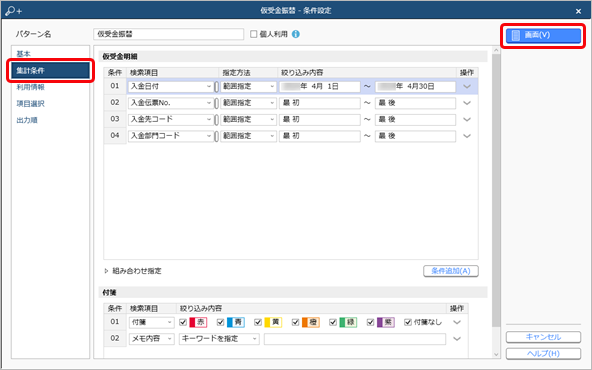The width and height of the screenshot is (592, 370).
Task: Click the start date field 4月 1日
Action: click(x=320, y=86)
